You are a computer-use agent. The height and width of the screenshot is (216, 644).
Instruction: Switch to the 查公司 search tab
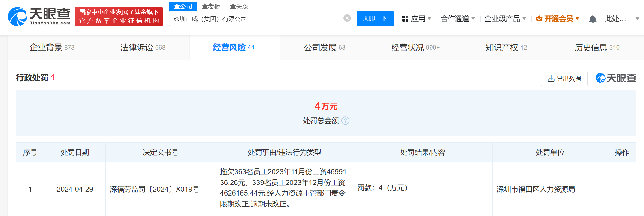click(x=183, y=6)
